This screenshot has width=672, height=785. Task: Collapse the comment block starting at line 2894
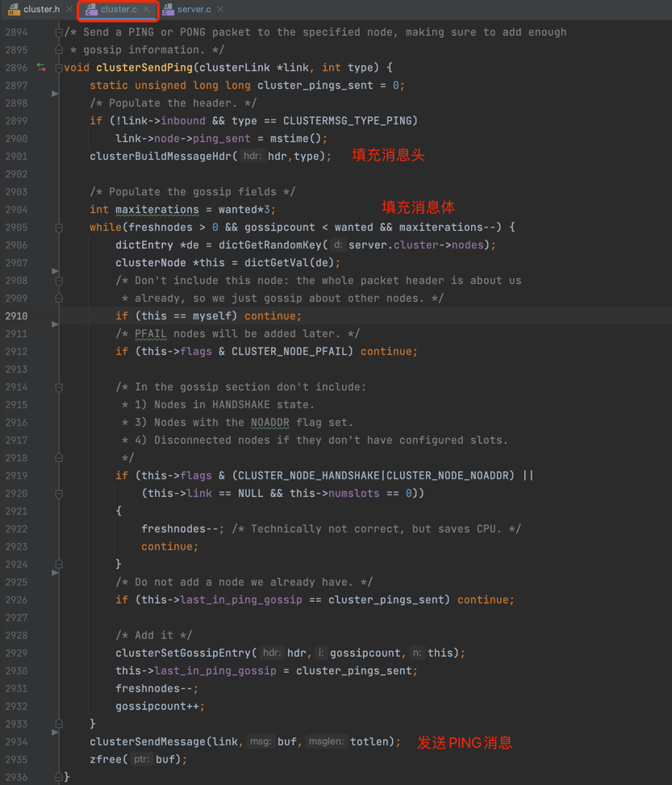(x=59, y=32)
